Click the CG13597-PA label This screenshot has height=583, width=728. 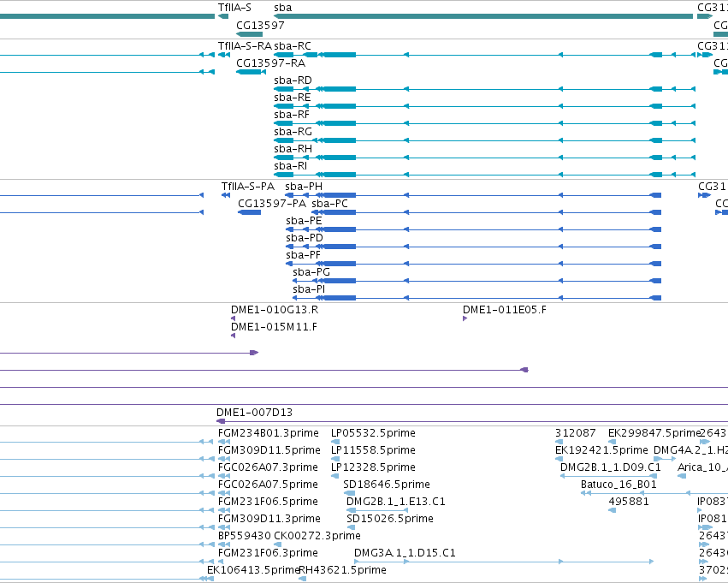pos(272,204)
